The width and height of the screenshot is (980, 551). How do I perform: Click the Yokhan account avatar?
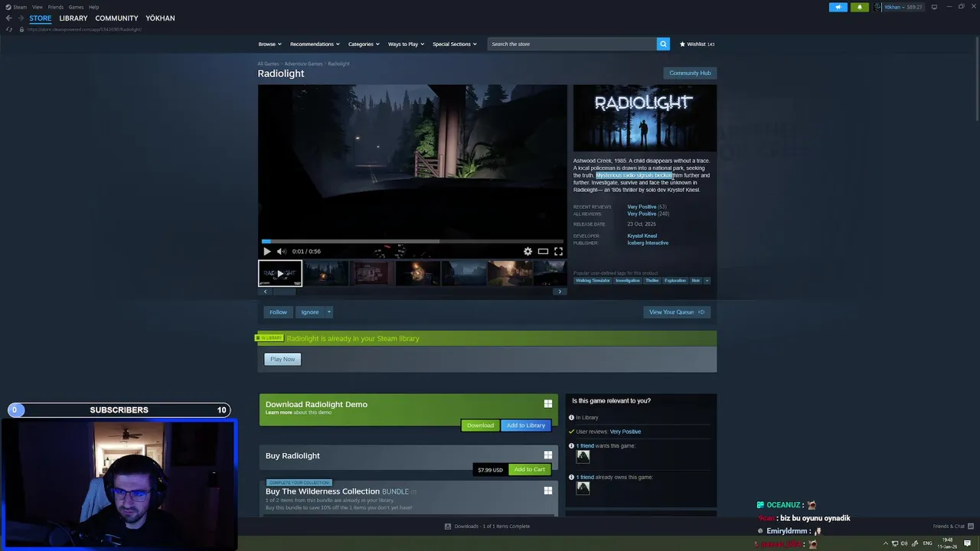click(877, 7)
